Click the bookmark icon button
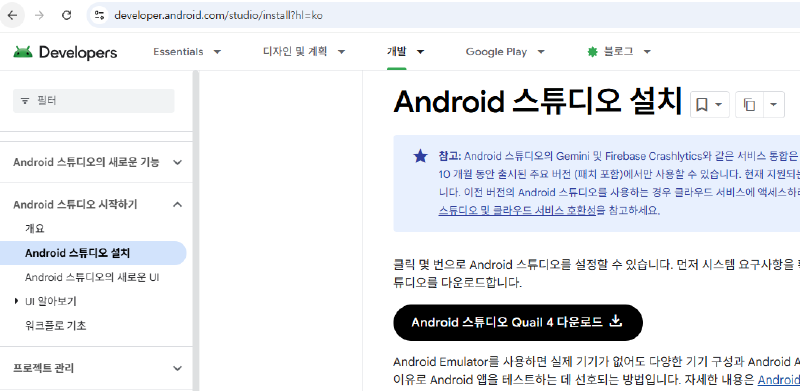Screen dimensions: 800x391 (710, 105)
